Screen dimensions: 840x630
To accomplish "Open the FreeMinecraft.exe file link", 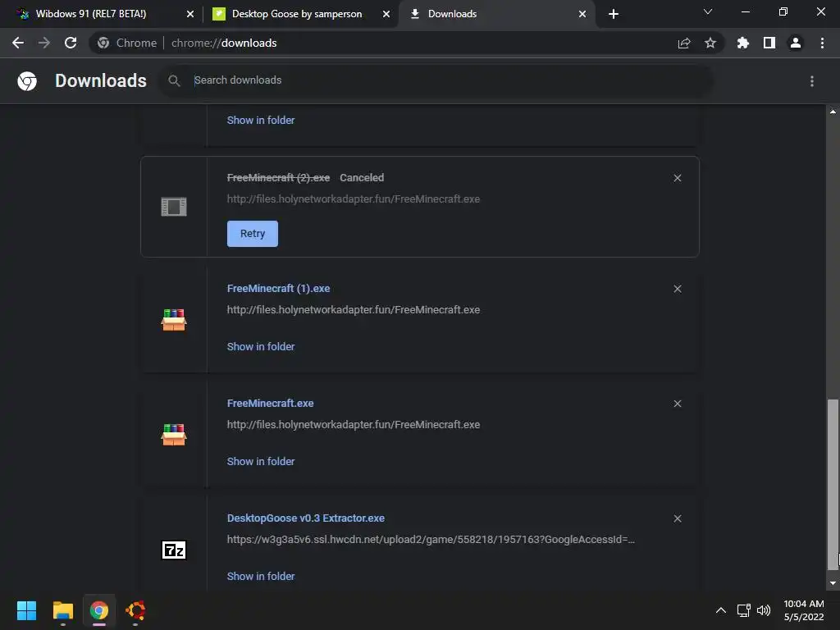I will point(270,403).
